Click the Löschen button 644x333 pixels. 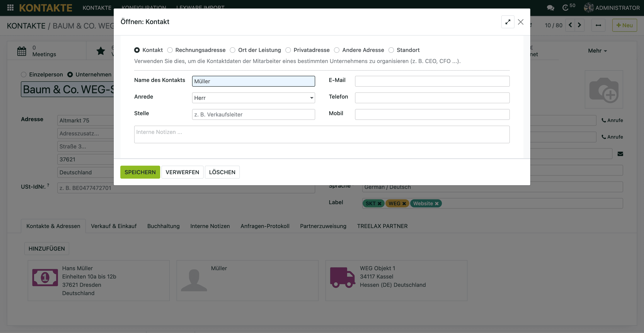(x=222, y=172)
